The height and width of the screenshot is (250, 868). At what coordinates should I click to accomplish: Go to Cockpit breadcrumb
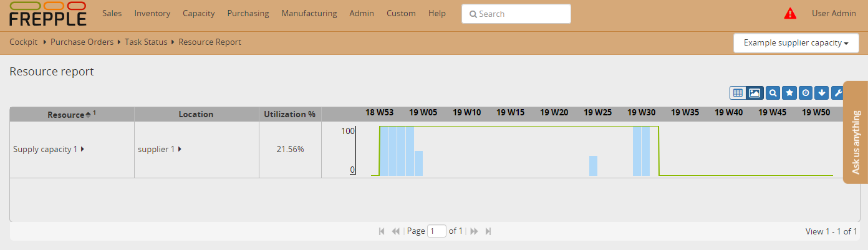(24, 42)
